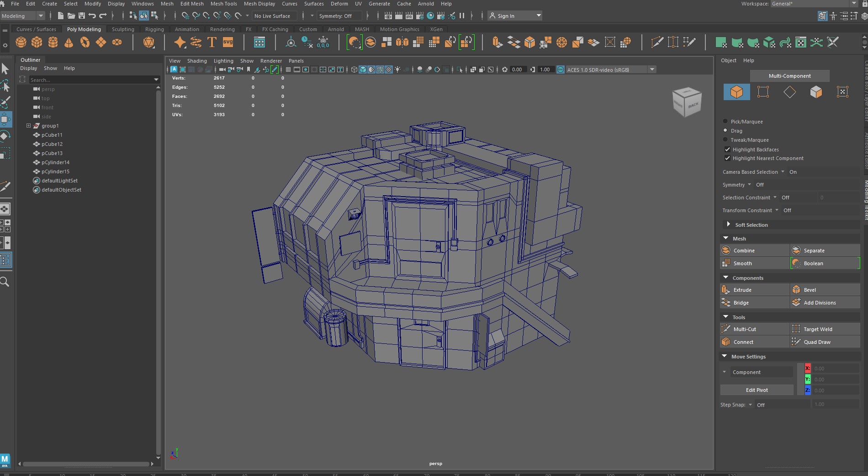The image size is (868, 476).
Task: Uncheck Highlight Backfaces checkbox
Action: [x=727, y=150]
